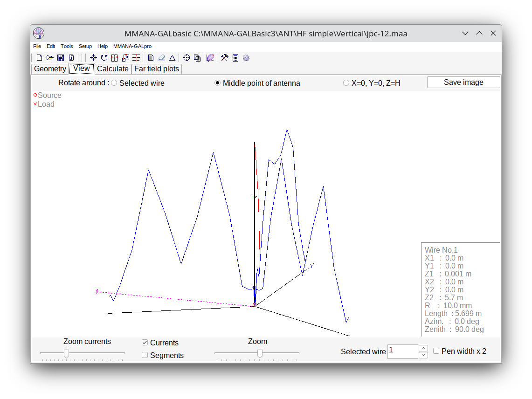
Task: Click the Selected wire number field
Action: pyautogui.click(x=403, y=351)
